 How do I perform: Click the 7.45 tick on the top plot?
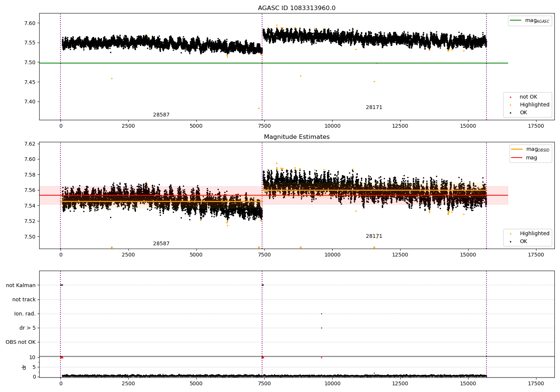tap(30, 82)
